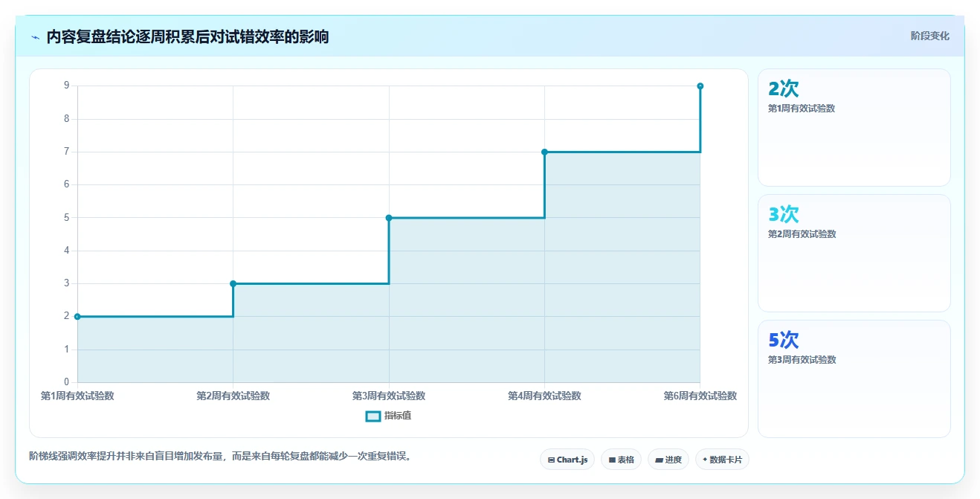Click y-axis tick label 6
This screenshot has width=980, height=499.
tap(66, 184)
